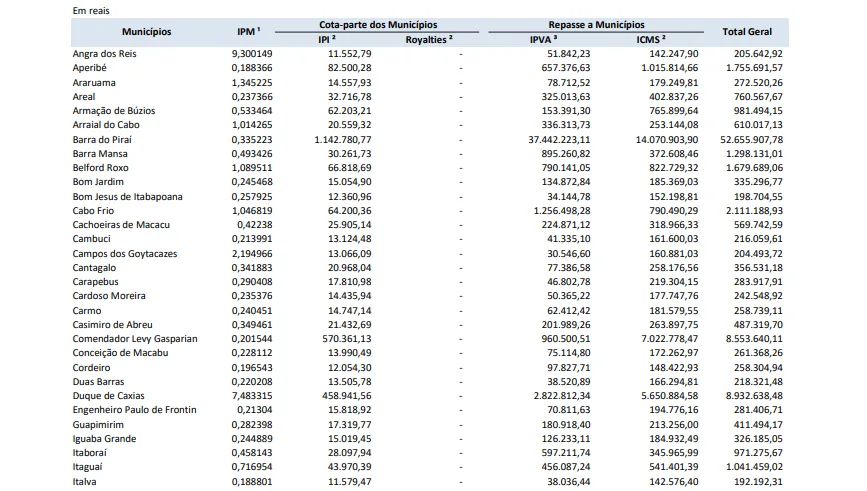Click the Royalties sub-column header
867x491 pixels.
pyautogui.click(x=429, y=39)
